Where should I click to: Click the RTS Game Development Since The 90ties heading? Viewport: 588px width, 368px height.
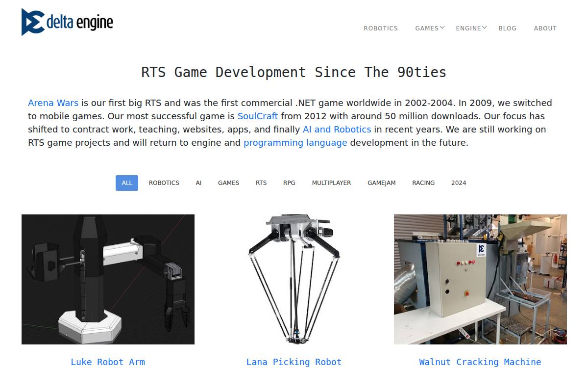click(294, 72)
